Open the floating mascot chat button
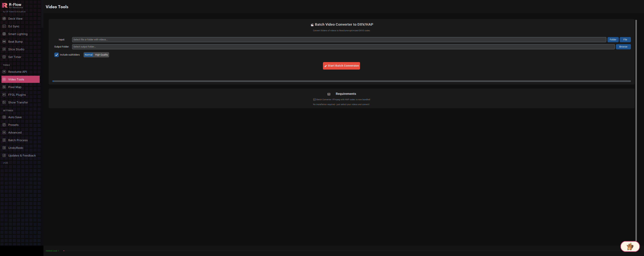644x256 pixels. click(630, 247)
